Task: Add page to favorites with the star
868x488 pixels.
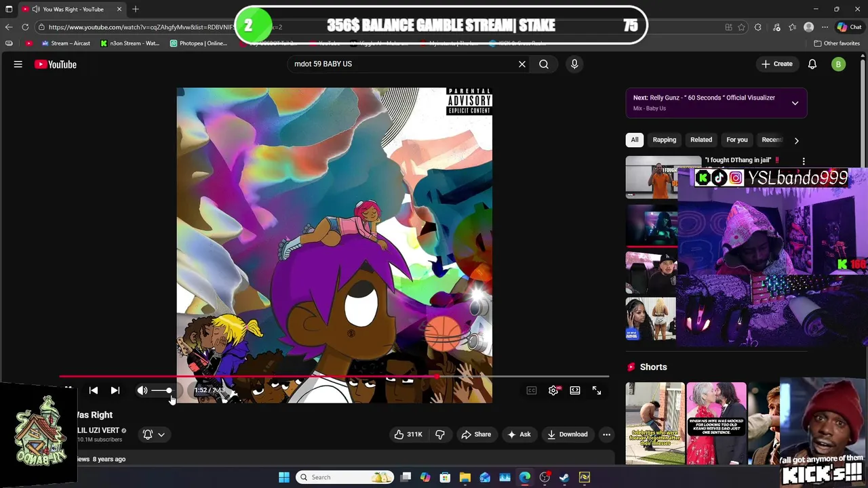Action: pos(741,27)
